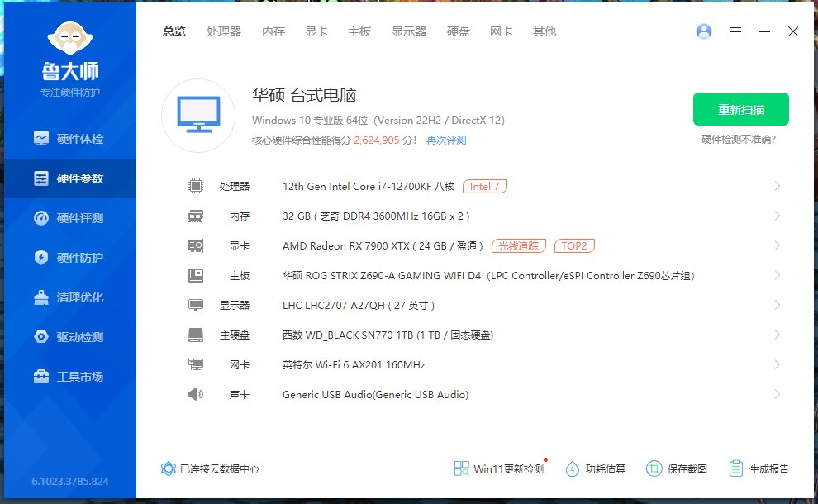
Task: Click the 再次评测 link
Action: (446, 140)
